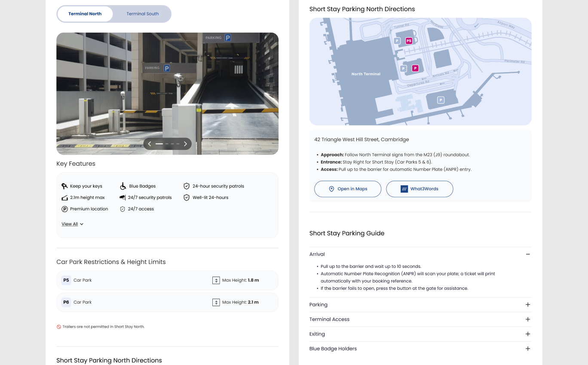Click the car park entrance photo
This screenshot has height=365, width=588.
tap(167, 94)
